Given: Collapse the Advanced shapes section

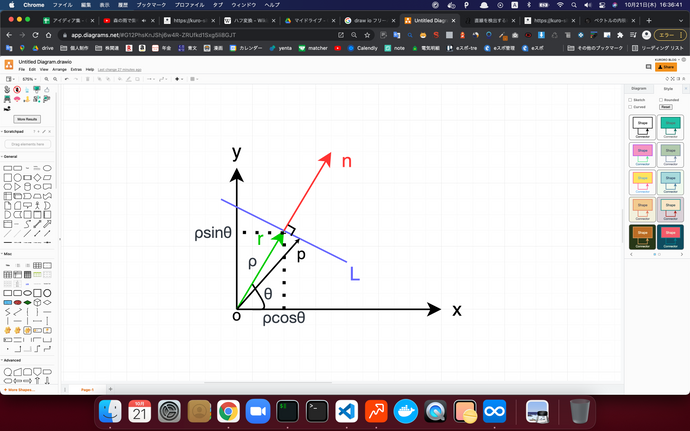Looking at the screenshot, I should (11, 360).
